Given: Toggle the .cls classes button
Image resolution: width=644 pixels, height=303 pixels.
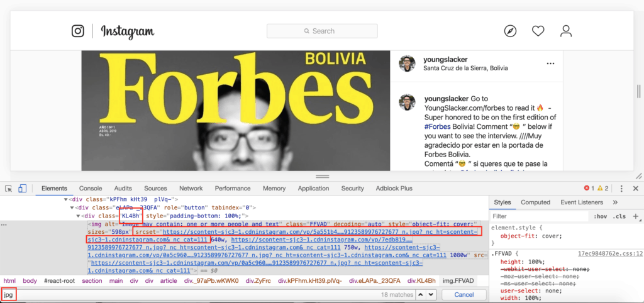Looking at the screenshot, I should (619, 216).
